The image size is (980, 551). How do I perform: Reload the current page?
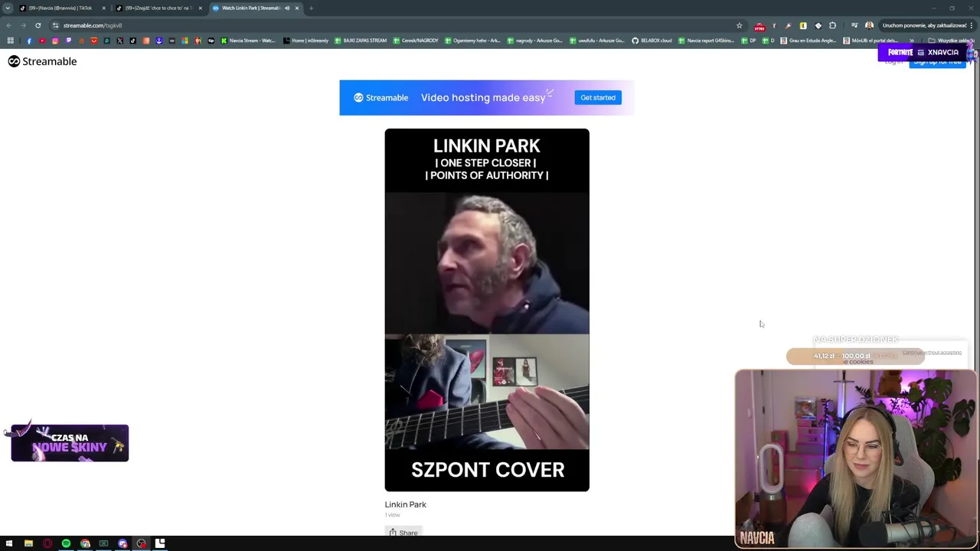pyautogui.click(x=38, y=25)
